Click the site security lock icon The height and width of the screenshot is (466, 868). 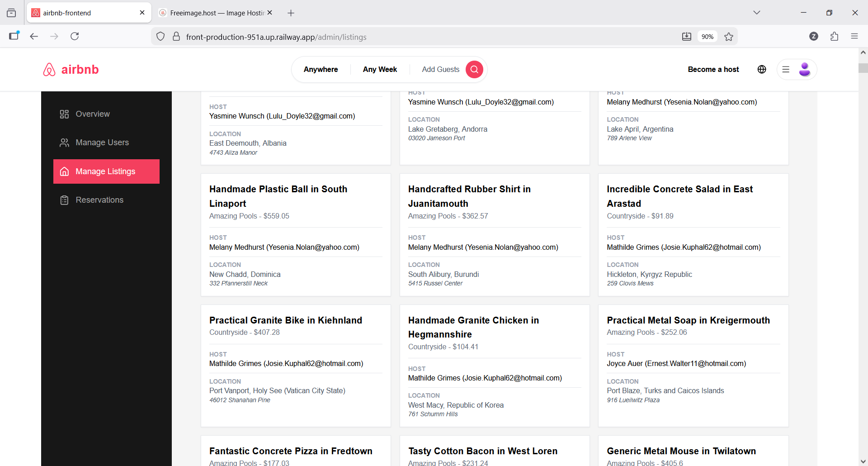(176, 37)
